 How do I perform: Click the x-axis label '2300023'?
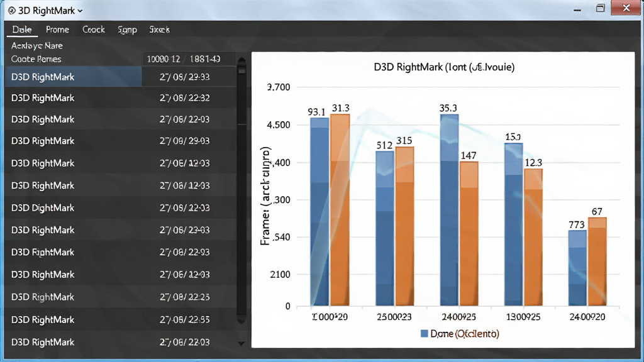[x=394, y=317]
